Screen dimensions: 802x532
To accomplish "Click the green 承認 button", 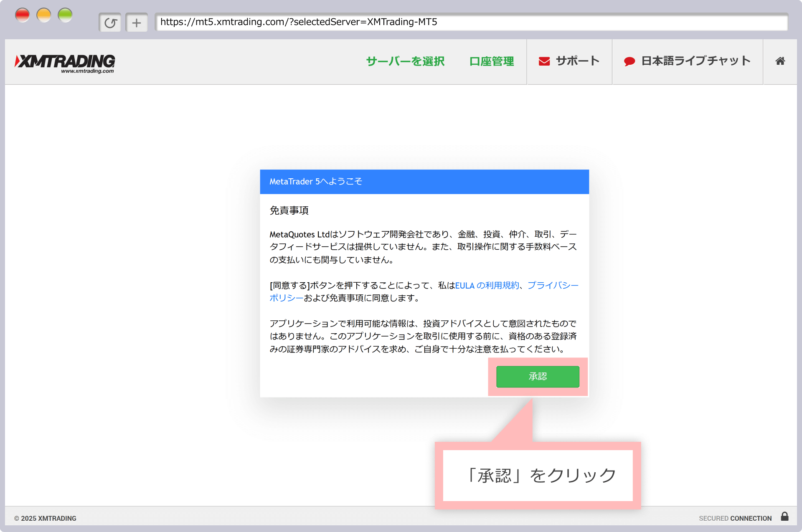I will pos(538,376).
